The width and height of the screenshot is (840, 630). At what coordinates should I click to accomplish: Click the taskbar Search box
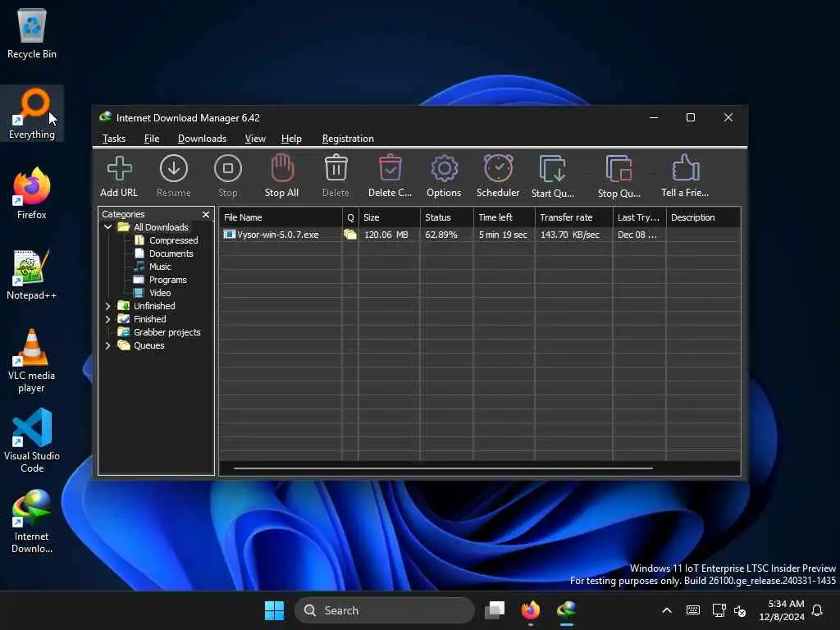click(384, 610)
